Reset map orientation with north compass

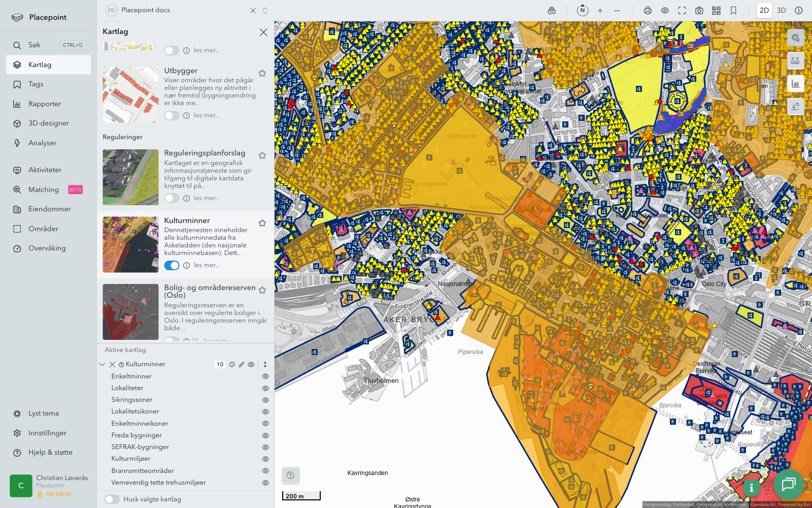coord(583,11)
